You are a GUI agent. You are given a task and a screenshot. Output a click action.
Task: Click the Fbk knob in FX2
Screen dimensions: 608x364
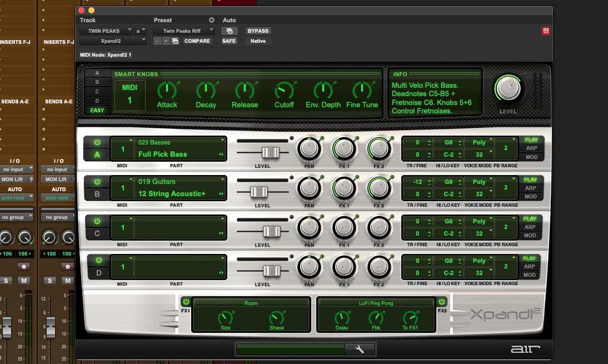(x=376, y=318)
